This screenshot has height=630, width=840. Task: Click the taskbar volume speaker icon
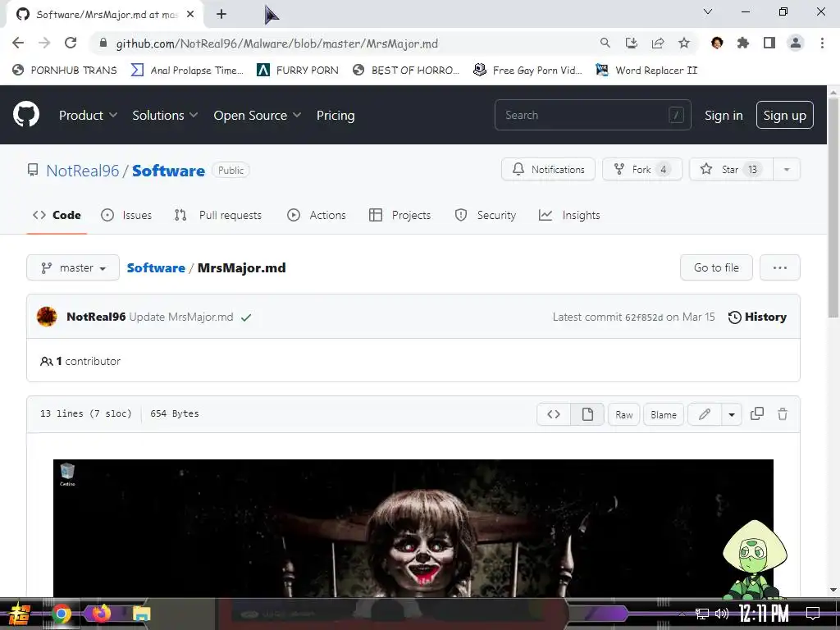pos(722,614)
